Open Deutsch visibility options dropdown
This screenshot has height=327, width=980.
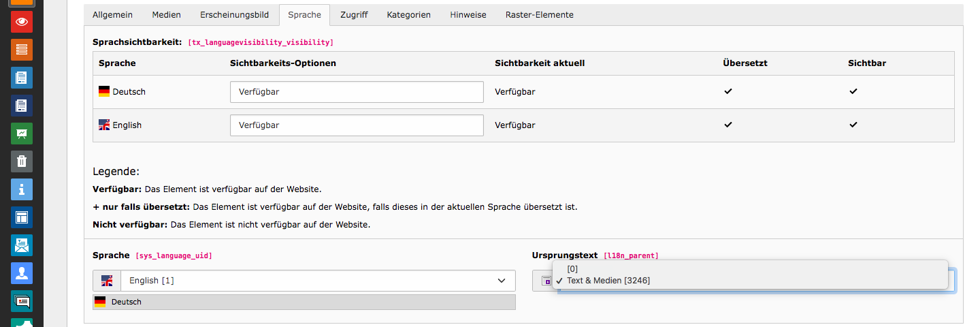pos(357,92)
